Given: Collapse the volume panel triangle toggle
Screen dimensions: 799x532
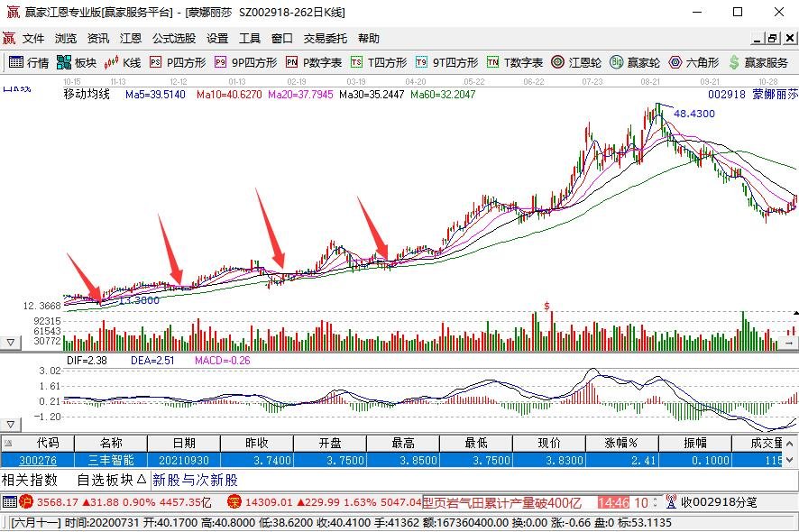Looking at the screenshot, I should 10,343.
